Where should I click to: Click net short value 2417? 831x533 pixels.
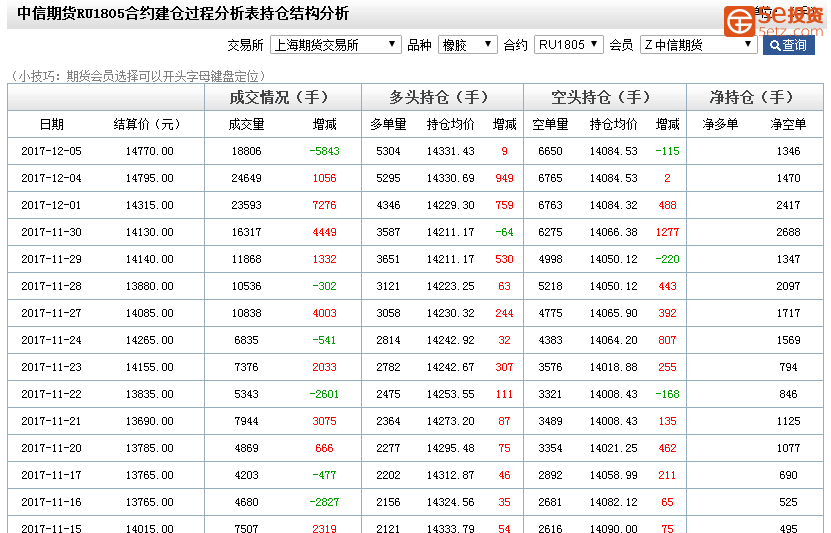pyautogui.click(x=788, y=206)
